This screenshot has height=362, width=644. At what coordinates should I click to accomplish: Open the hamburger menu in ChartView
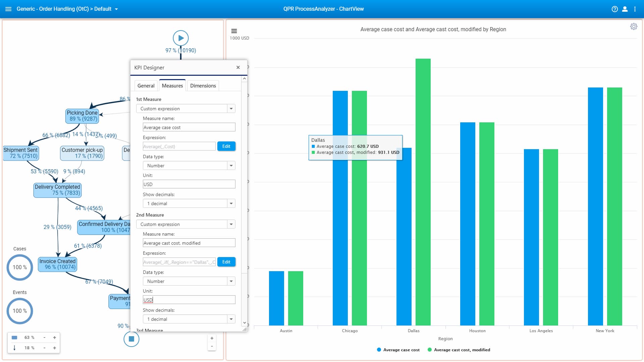pyautogui.click(x=234, y=31)
